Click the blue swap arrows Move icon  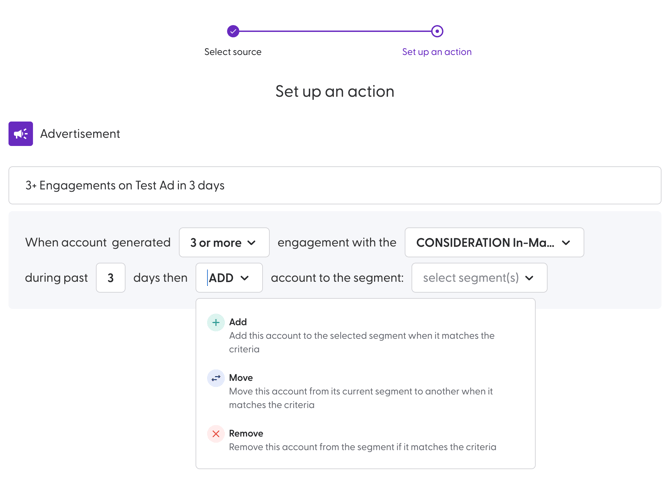[215, 378]
